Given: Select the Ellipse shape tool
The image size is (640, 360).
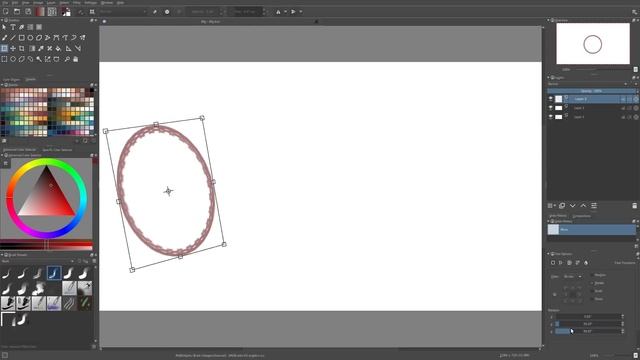Looking at the screenshot, I should 30,38.
